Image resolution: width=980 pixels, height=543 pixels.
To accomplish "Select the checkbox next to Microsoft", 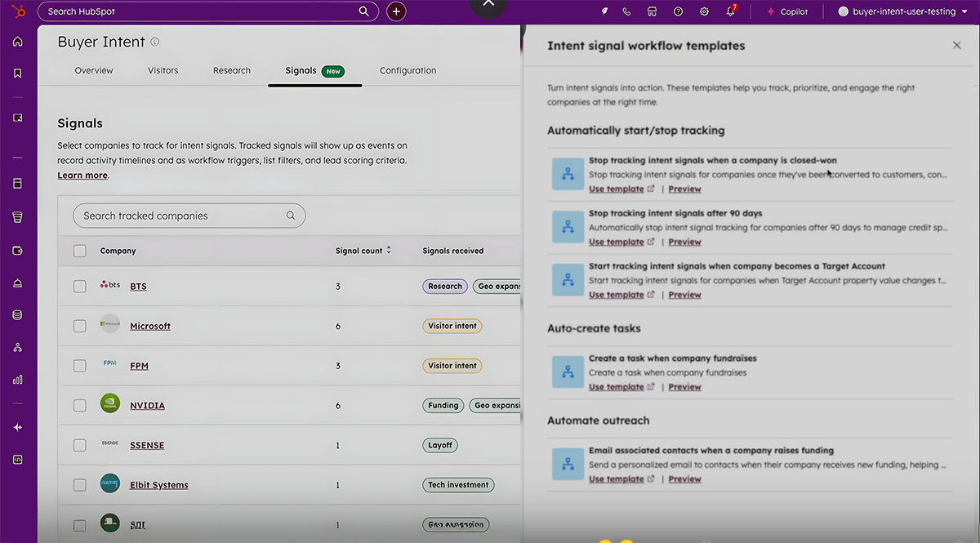I will pyautogui.click(x=79, y=325).
